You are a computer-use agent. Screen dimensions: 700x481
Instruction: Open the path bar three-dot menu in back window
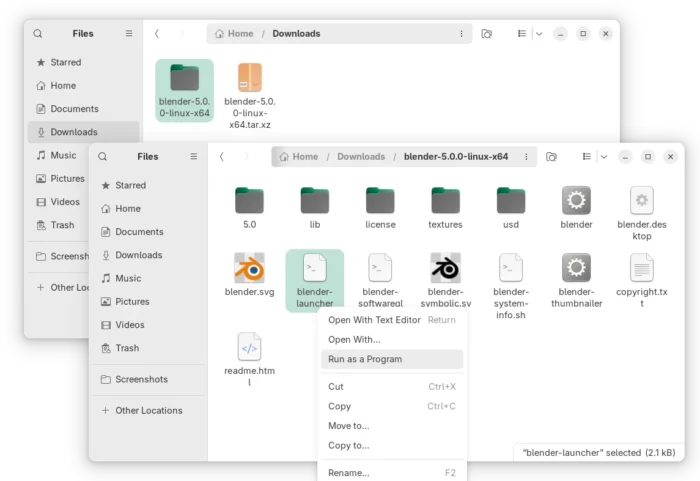[461, 33]
